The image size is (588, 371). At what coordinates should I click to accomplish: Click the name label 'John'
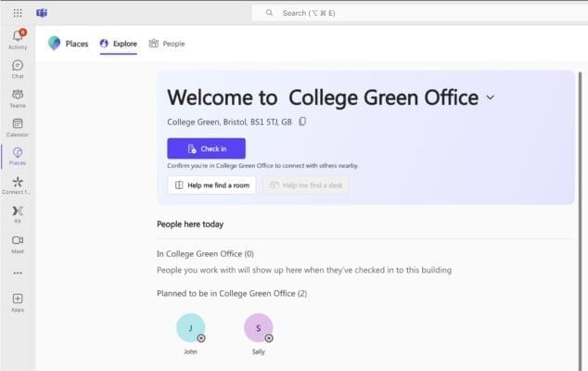pos(190,352)
